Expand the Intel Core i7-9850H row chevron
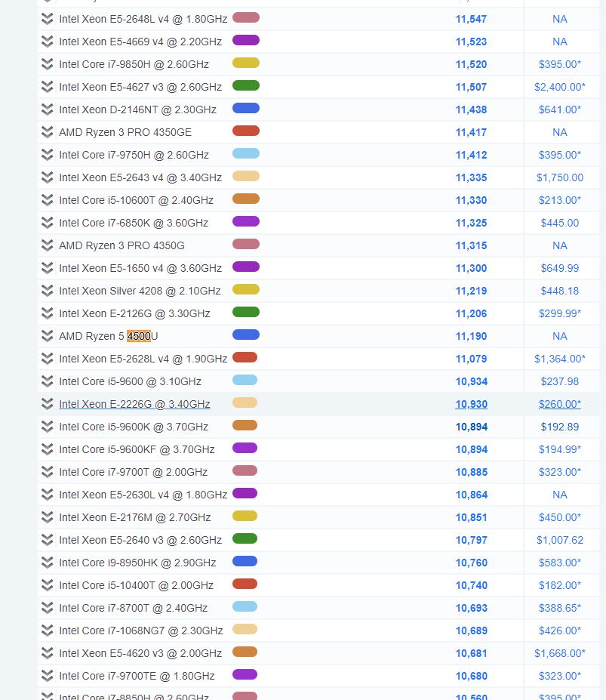The image size is (606, 700). [47, 64]
